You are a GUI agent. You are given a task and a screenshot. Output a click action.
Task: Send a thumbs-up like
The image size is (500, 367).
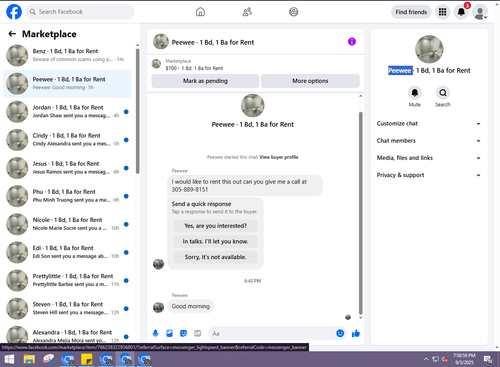point(356,333)
